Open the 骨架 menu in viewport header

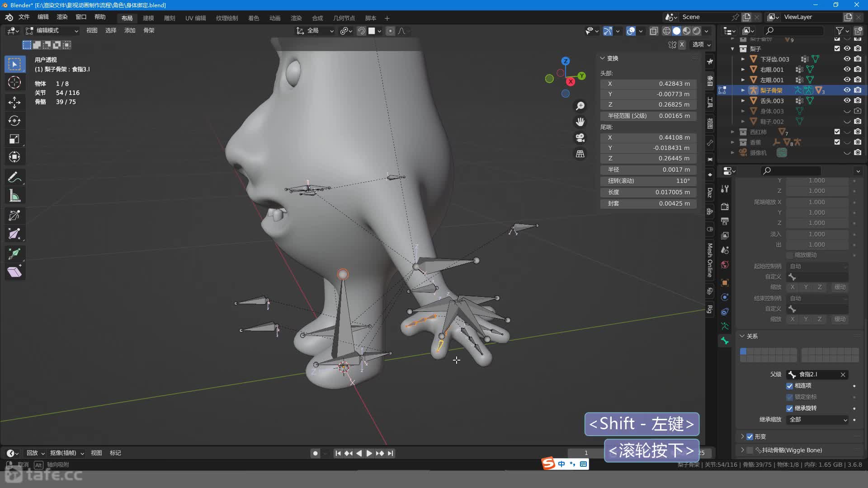(x=149, y=30)
